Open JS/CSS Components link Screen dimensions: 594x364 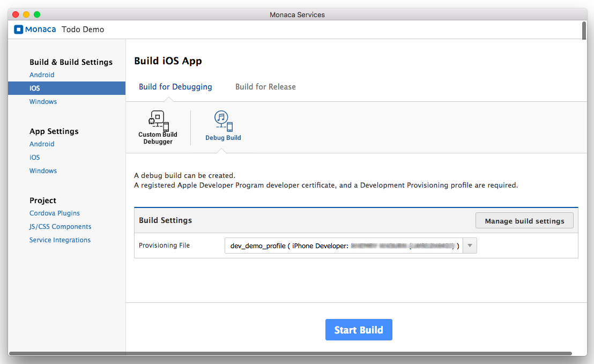click(60, 227)
